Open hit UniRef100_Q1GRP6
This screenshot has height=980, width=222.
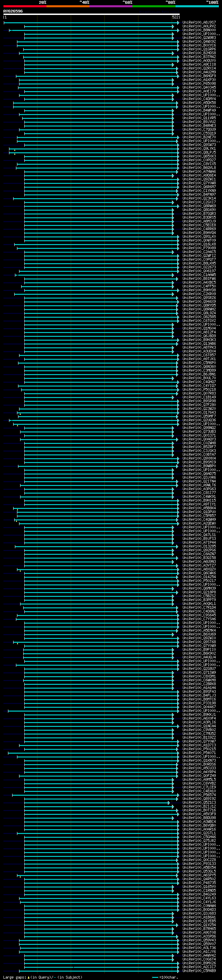(x=199, y=49)
